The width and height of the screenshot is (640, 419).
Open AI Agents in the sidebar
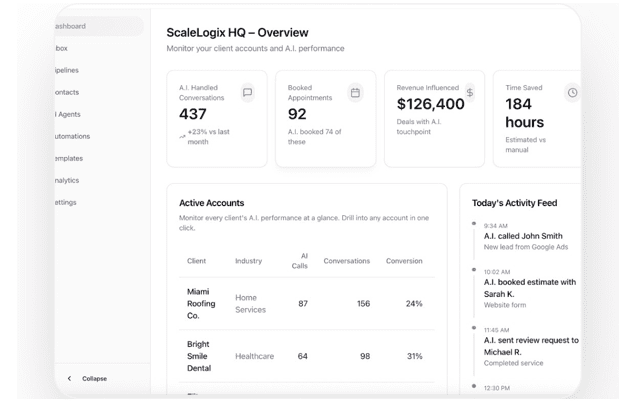[x=68, y=114]
